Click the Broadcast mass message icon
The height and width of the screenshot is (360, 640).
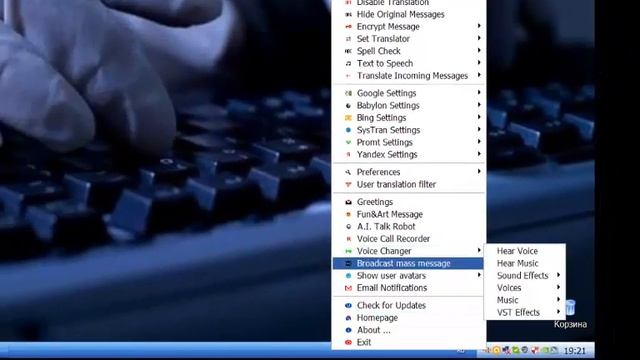pos(348,264)
